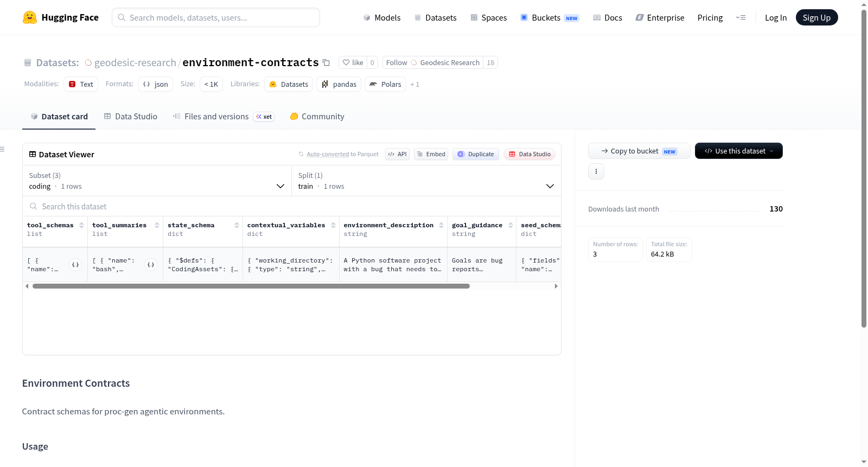
Task: Click the follower count 18
Action: 490,62
